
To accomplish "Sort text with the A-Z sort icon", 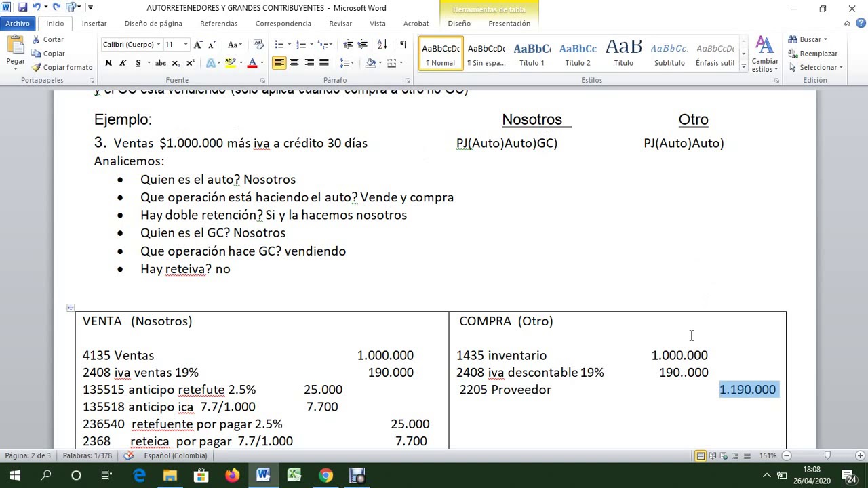I will (x=382, y=45).
